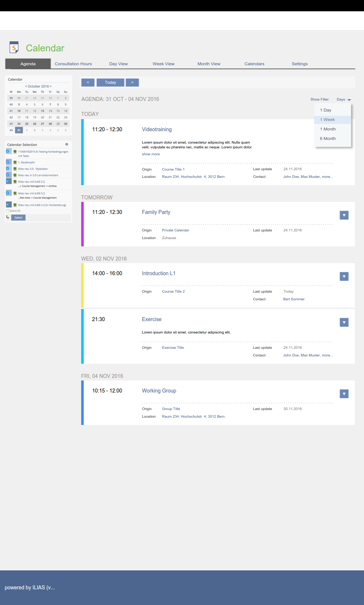Viewport: 364px width, 605px height.
Task: Open action dropdown for Family Party
Action: (x=344, y=215)
